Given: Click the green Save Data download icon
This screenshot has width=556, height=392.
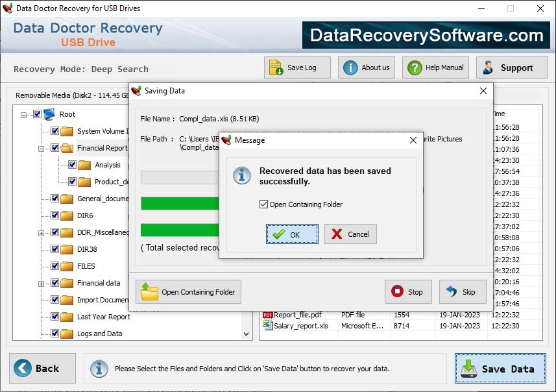Looking at the screenshot, I should [x=469, y=369].
